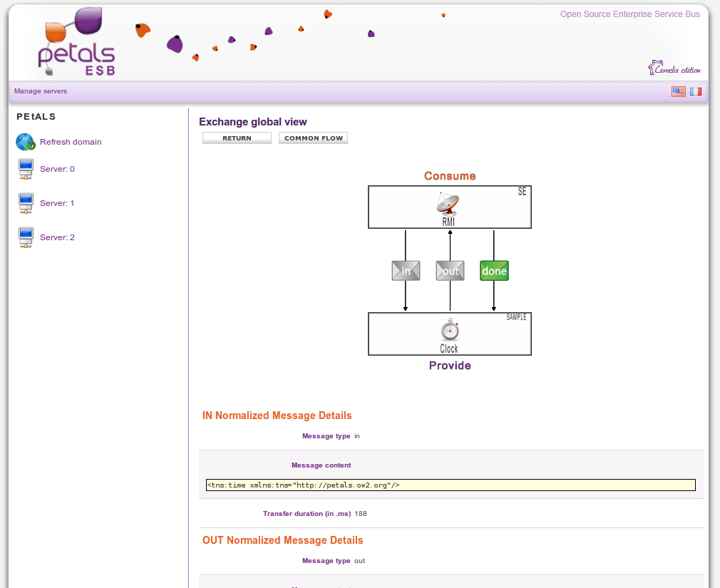
Task: Switch language to French via French flag
Action: (695, 91)
